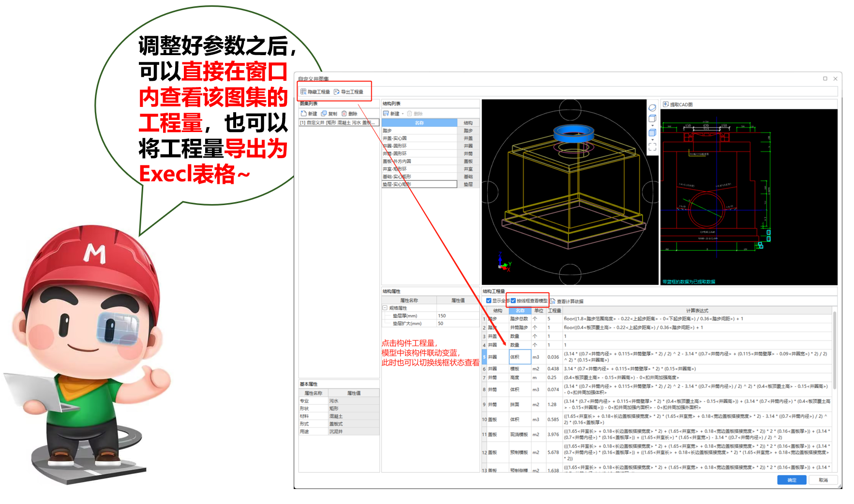Click the 确定 button
Viewport: 854px width, 504px height.
point(792,480)
